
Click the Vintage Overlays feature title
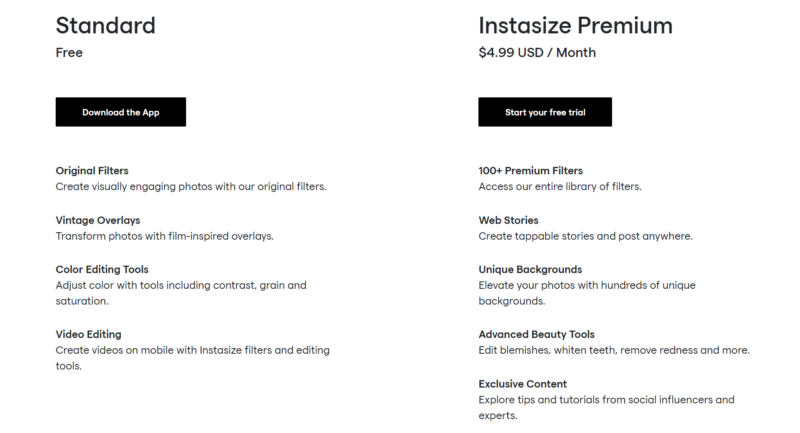[98, 220]
